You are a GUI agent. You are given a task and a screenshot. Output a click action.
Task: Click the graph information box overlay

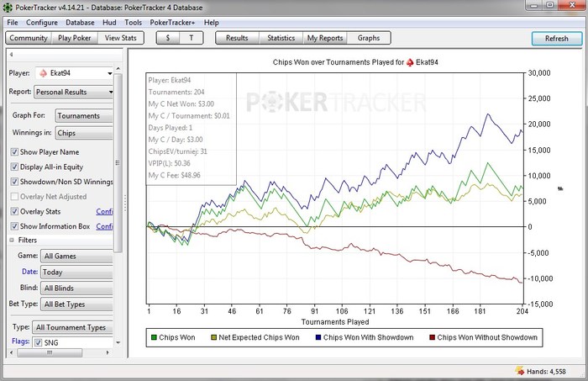tap(192, 129)
